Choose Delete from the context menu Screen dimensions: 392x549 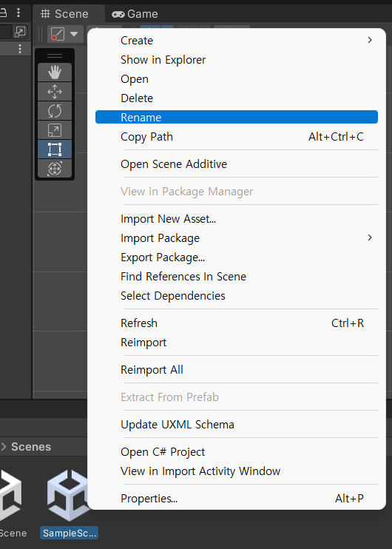pos(237,98)
